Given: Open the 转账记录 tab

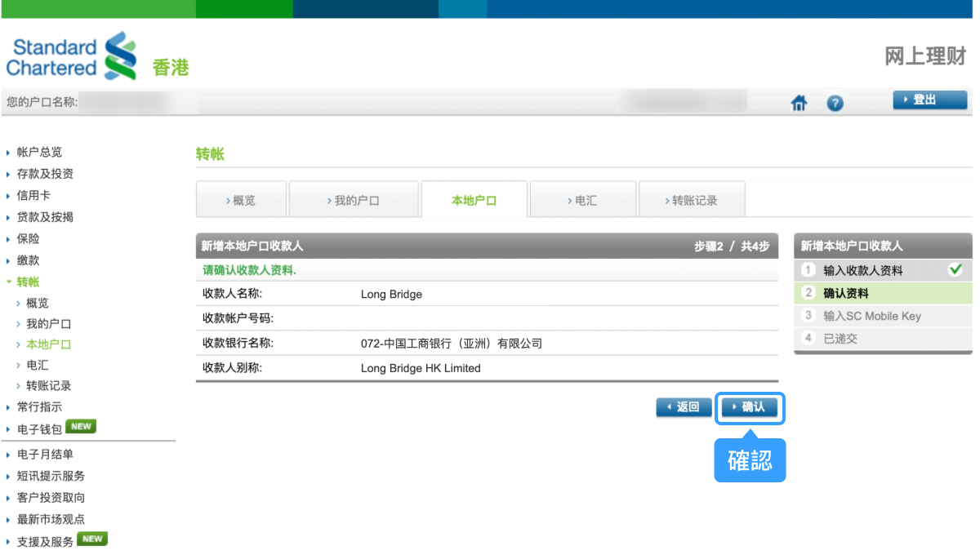Looking at the screenshot, I should [692, 200].
